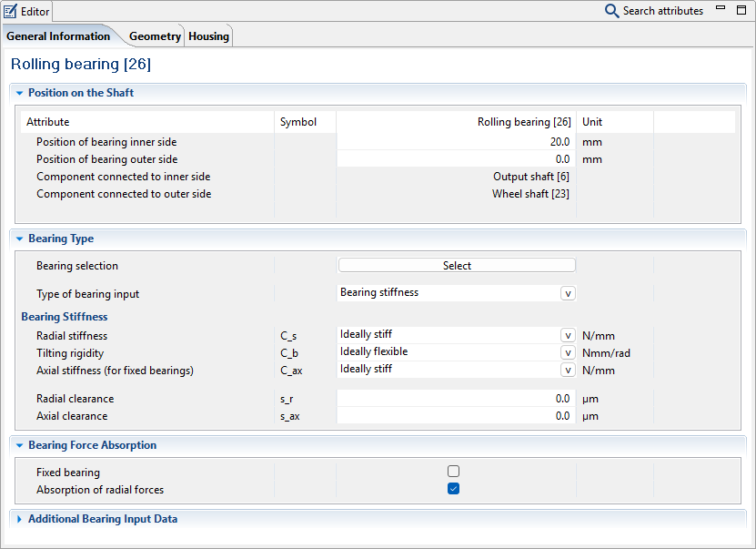Viewport: 756px width, 549px height.
Task: Click the Radial clearance input field
Action: coord(455,399)
